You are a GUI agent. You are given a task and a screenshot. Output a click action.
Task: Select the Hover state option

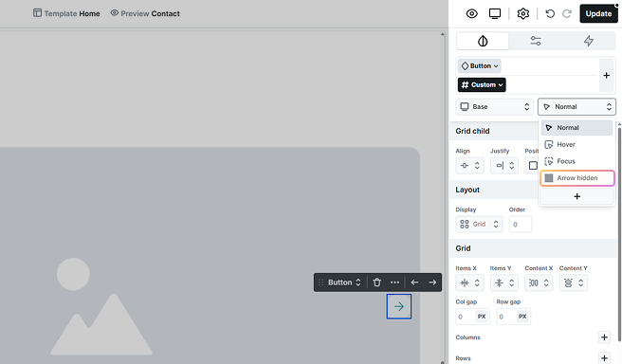point(576,144)
